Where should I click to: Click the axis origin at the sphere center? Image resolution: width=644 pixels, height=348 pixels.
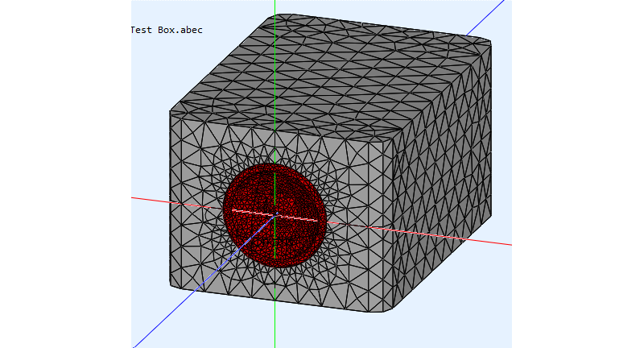(x=276, y=214)
